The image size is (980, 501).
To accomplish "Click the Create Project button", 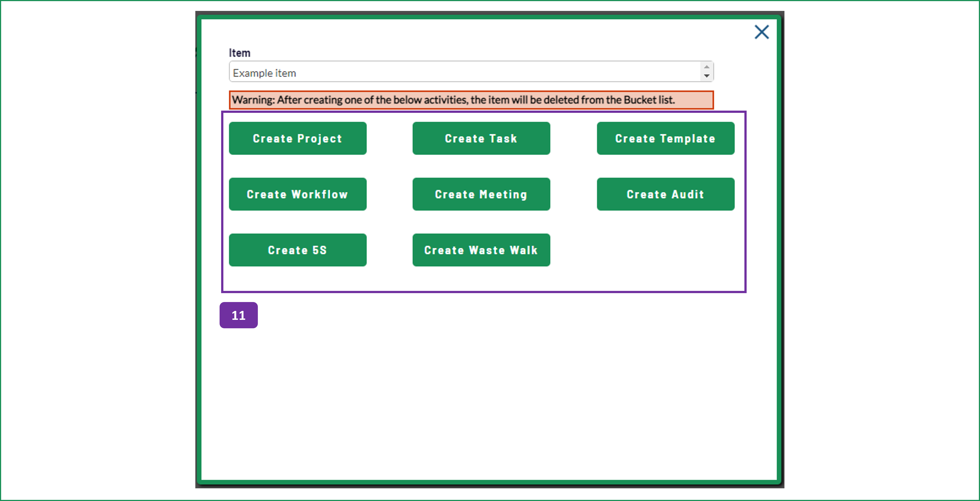I will click(x=297, y=138).
